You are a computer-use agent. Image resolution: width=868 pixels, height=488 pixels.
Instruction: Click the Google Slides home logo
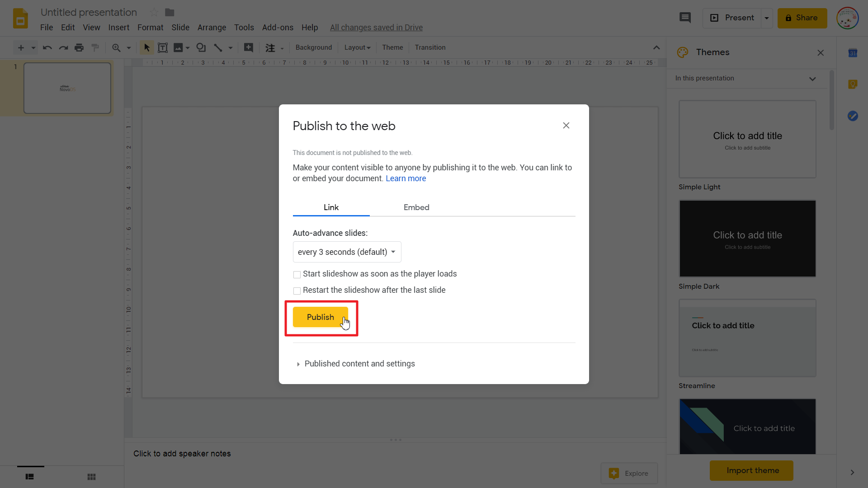point(20,19)
